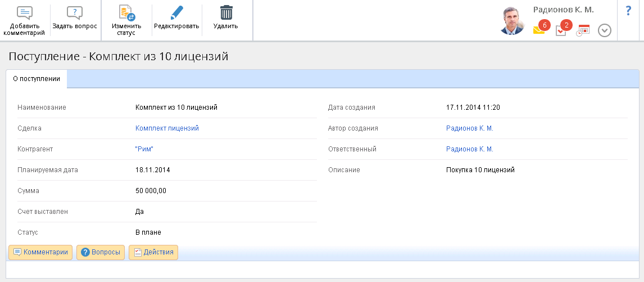Image resolution: width=644 pixels, height=282 pixels.
Task: Click the Edit (Редактировать) pencil icon
Action: pos(176,12)
